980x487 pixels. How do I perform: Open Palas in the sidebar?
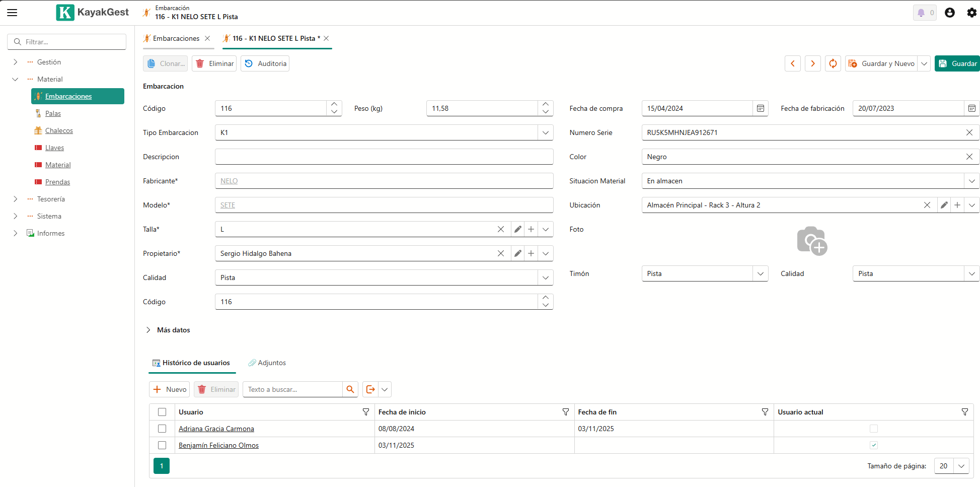click(53, 113)
